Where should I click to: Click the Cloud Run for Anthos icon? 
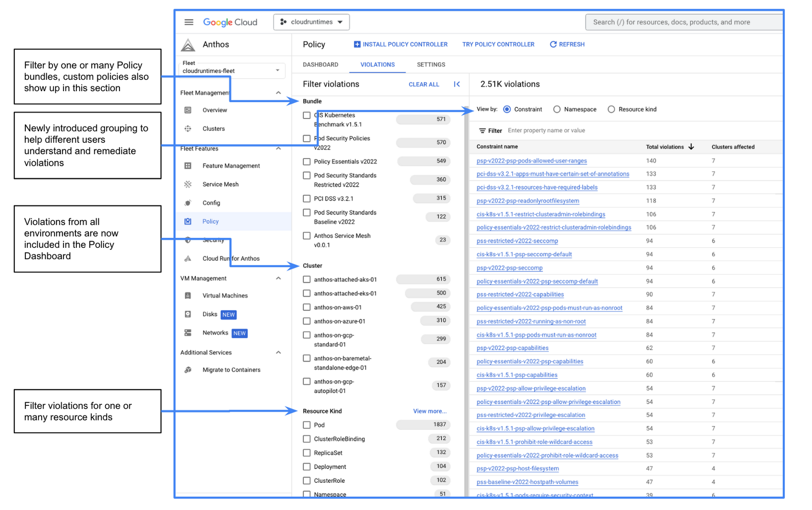tap(188, 259)
